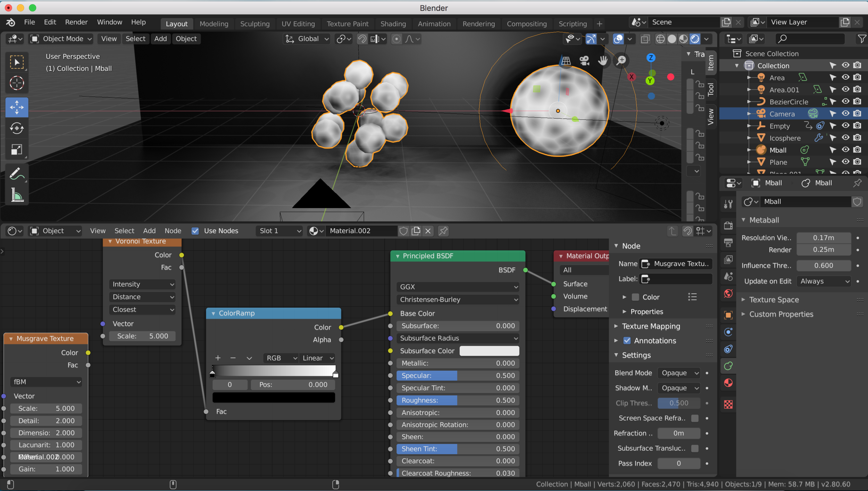Open the Slot 1 dropdown

coord(279,231)
